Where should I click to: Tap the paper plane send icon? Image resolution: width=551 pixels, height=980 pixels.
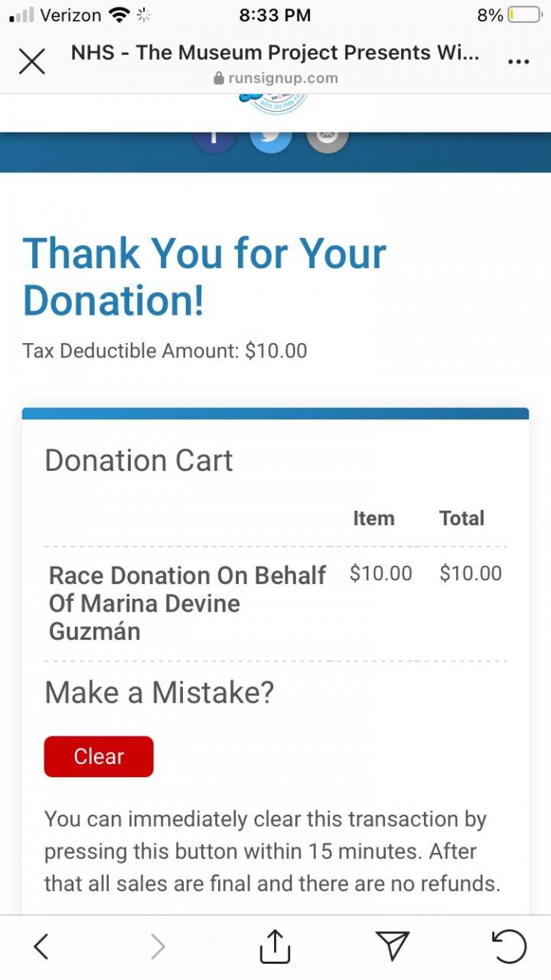[393, 947]
